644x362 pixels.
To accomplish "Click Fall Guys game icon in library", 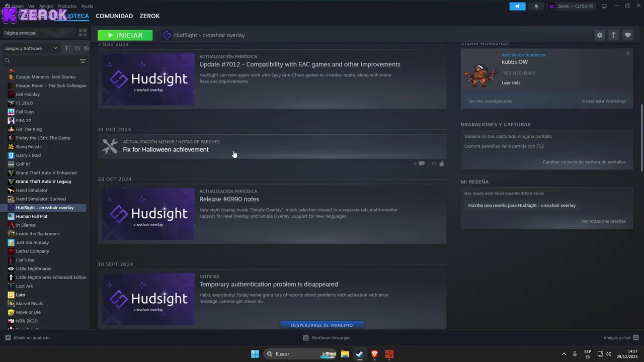I will tap(11, 112).
